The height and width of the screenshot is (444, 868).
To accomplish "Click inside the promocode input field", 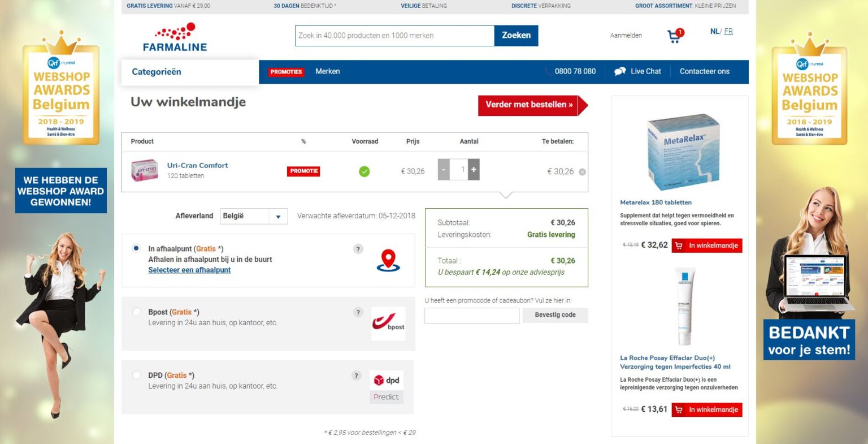I will click(x=471, y=315).
